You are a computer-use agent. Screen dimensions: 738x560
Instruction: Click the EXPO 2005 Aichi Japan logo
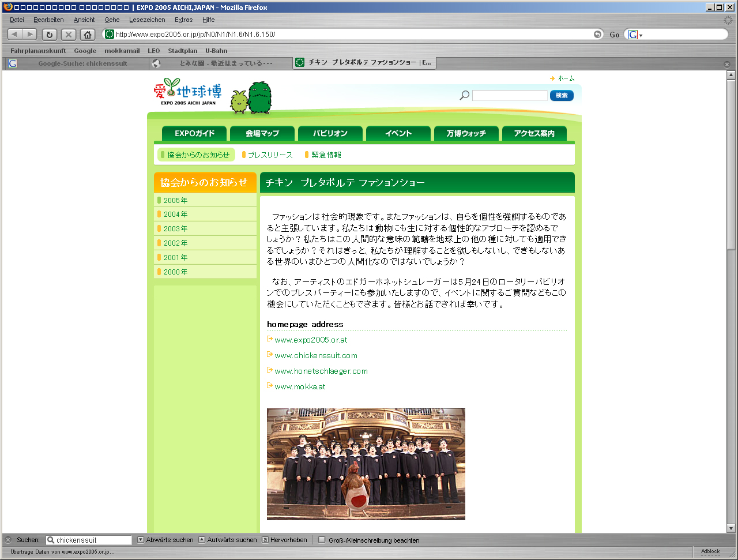[187, 92]
